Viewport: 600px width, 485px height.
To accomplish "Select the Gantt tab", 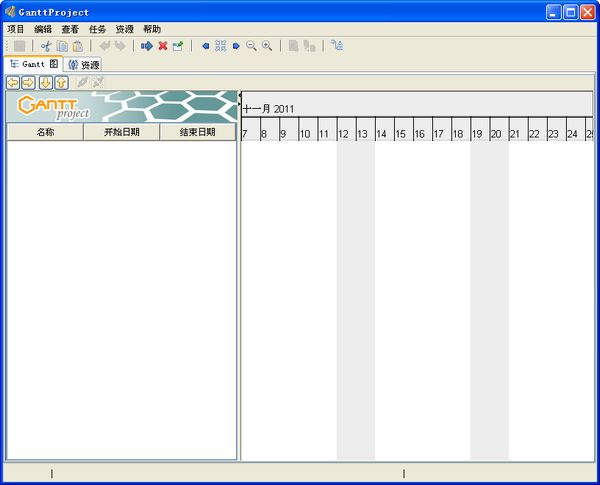I will tap(33, 64).
